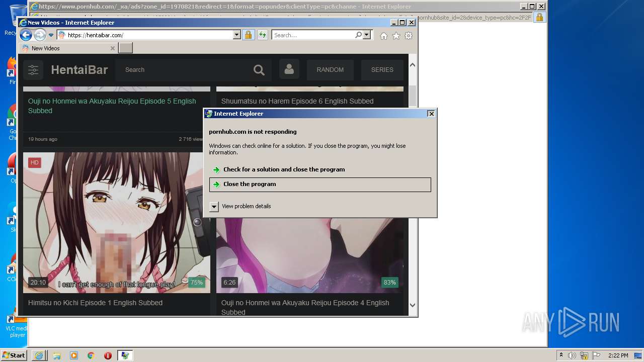Open the Tools gear icon
This screenshot has height=362, width=644.
[409, 36]
